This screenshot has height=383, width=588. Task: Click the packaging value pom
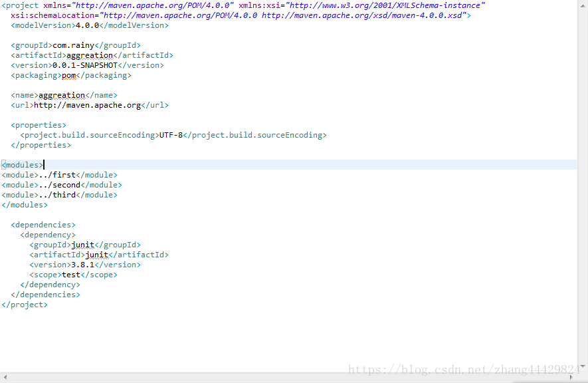tap(69, 75)
